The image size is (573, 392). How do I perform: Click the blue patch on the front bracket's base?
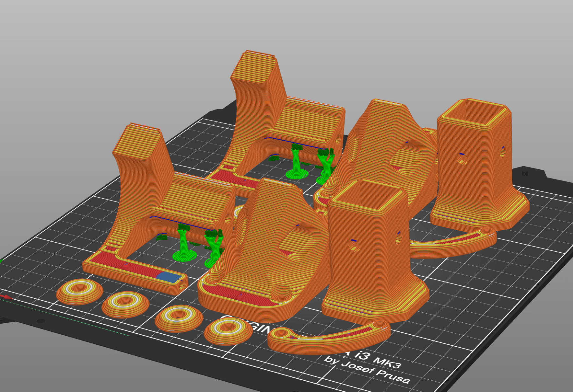pyautogui.click(x=169, y=277)
